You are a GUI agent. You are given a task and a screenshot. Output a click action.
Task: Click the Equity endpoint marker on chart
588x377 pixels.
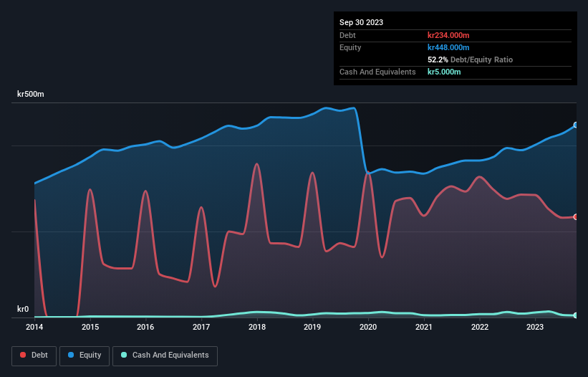(x=576, y=125)
